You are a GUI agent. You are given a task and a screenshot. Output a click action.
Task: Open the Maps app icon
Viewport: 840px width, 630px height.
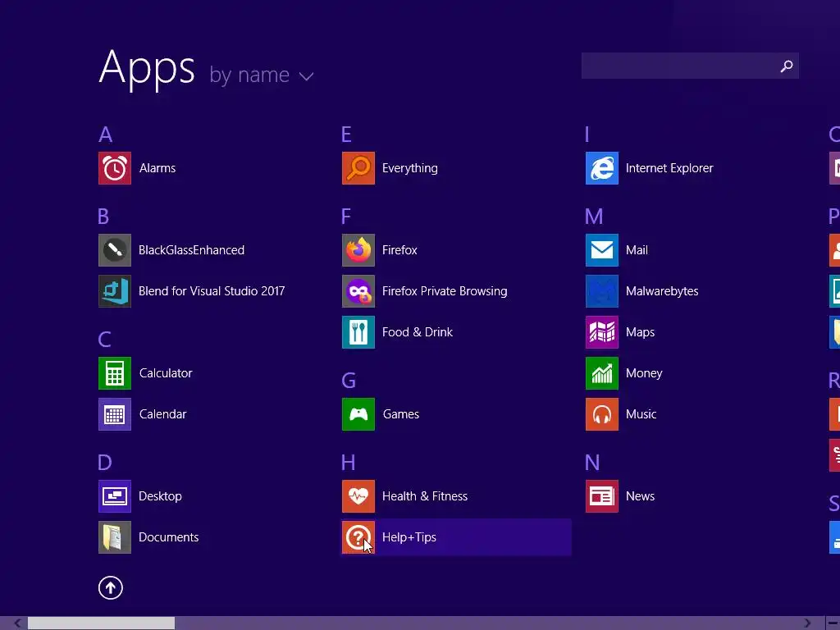[602, 332]
